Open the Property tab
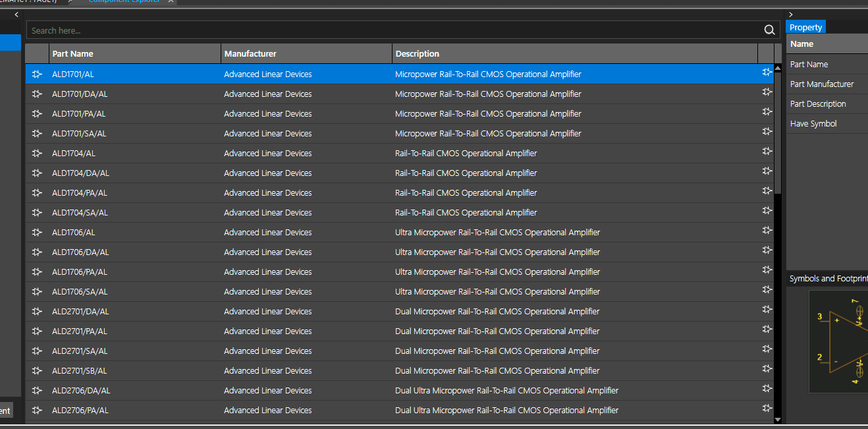This screenshot has width=868, height=429. point(805,27)
